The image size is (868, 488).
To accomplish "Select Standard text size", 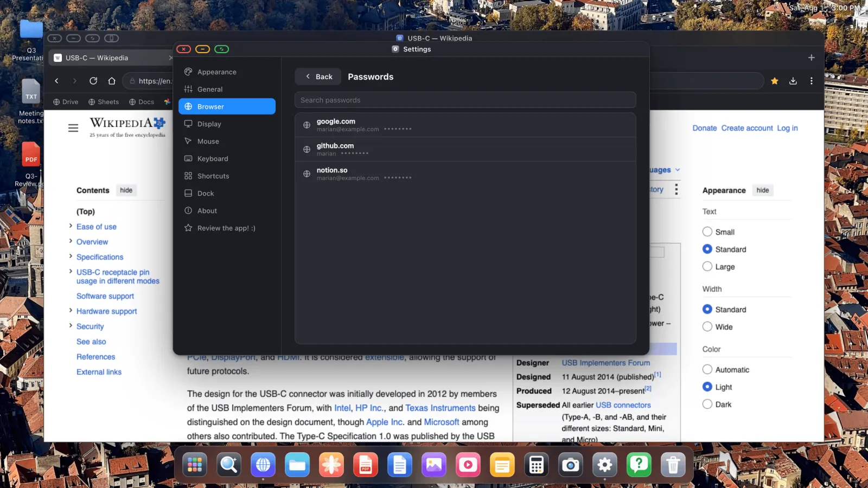I will point(707,249).
